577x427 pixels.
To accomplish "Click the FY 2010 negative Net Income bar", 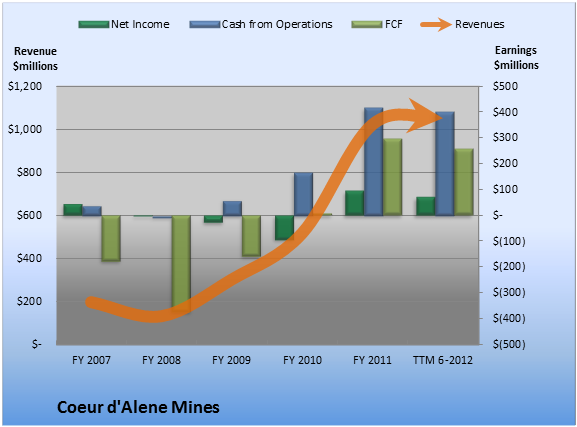I will click(x=284, y=227).
